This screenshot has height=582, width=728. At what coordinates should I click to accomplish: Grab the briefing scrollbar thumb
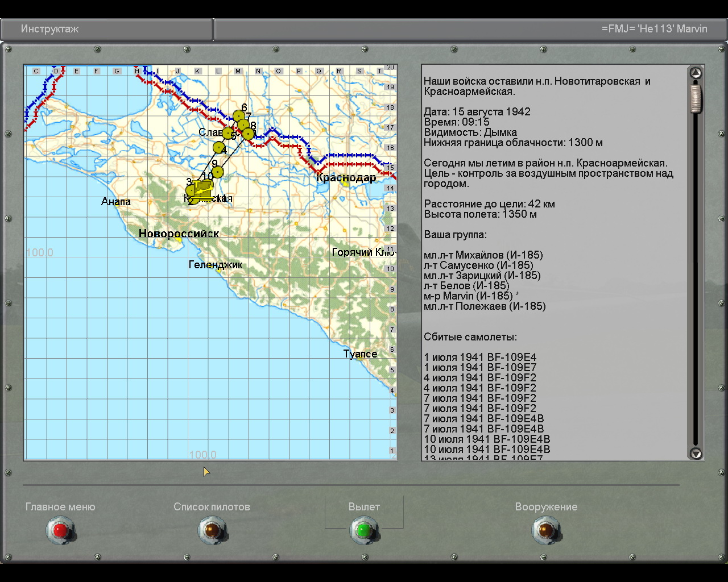click(696, 98)
